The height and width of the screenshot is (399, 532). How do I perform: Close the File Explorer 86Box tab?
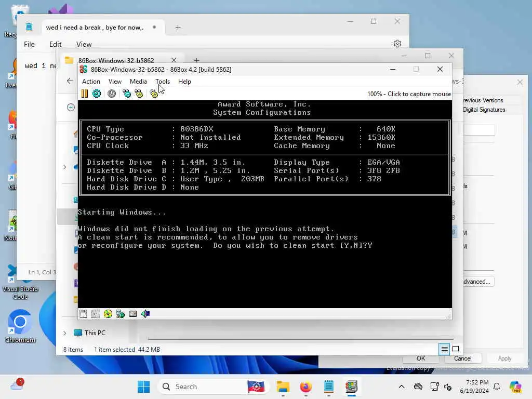pyautogui.click(x=174, y=60)
